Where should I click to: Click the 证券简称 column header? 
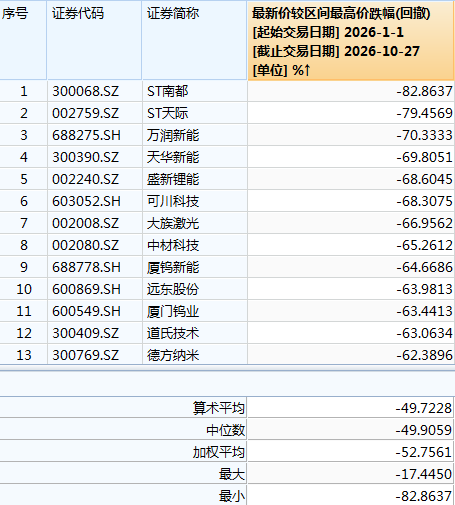click(x=194, y=40)
